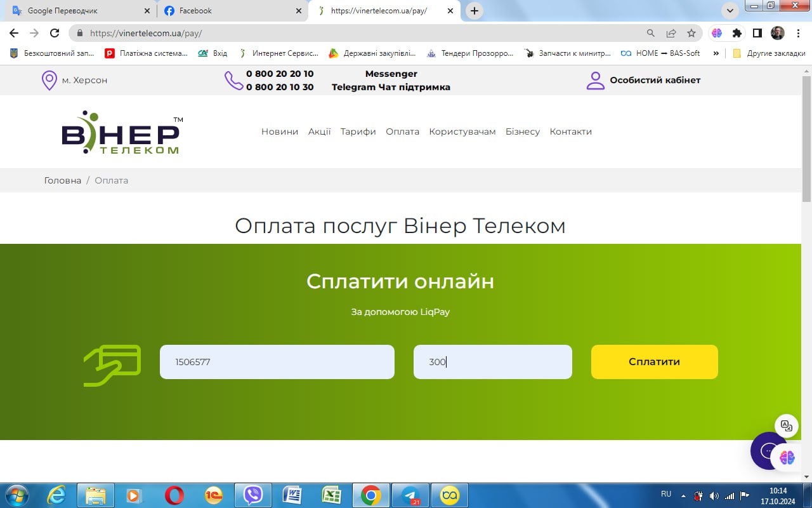
Task: Switch to the Facebook tab
Action: [x=232, y=11]
